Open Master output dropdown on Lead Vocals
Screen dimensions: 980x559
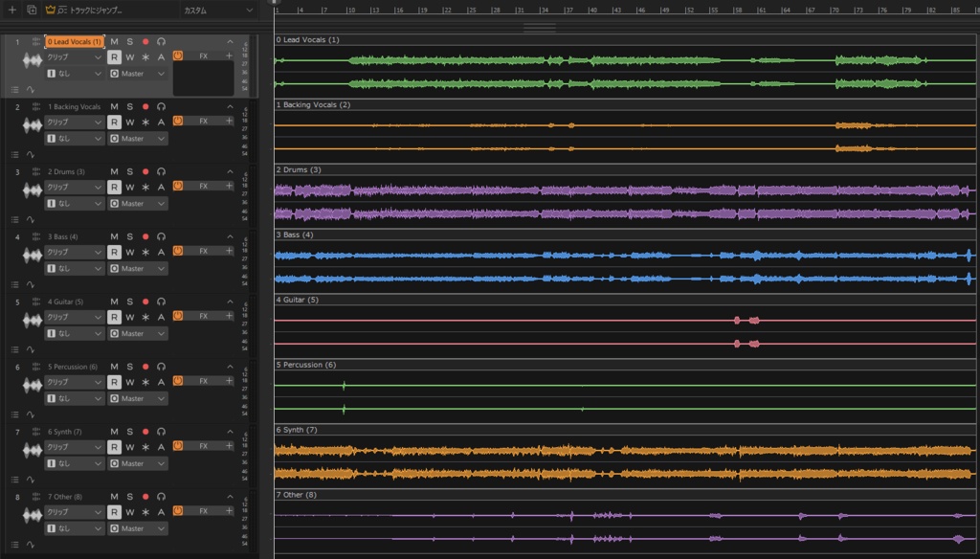point(138,74)
